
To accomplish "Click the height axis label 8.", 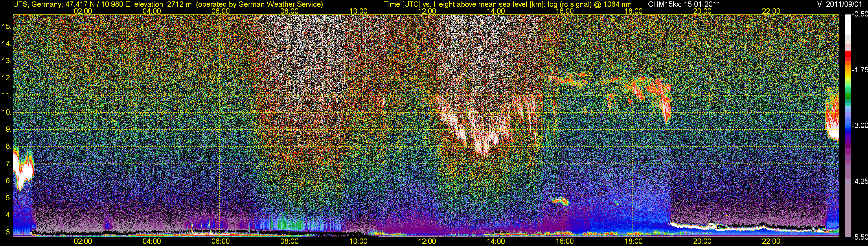I will pyautogui.click(x=8, y=147).
